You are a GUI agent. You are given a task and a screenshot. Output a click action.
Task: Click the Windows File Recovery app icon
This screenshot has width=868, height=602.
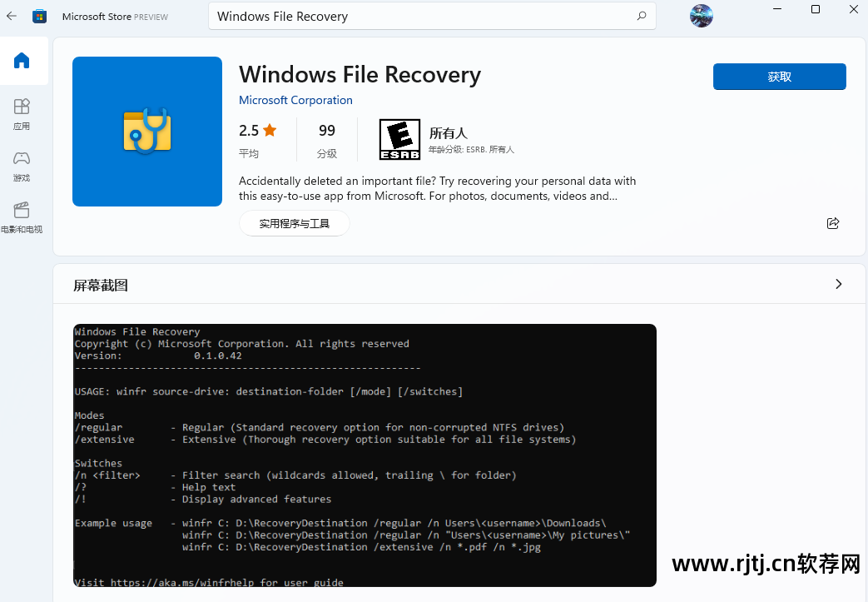tap(147, 131)
